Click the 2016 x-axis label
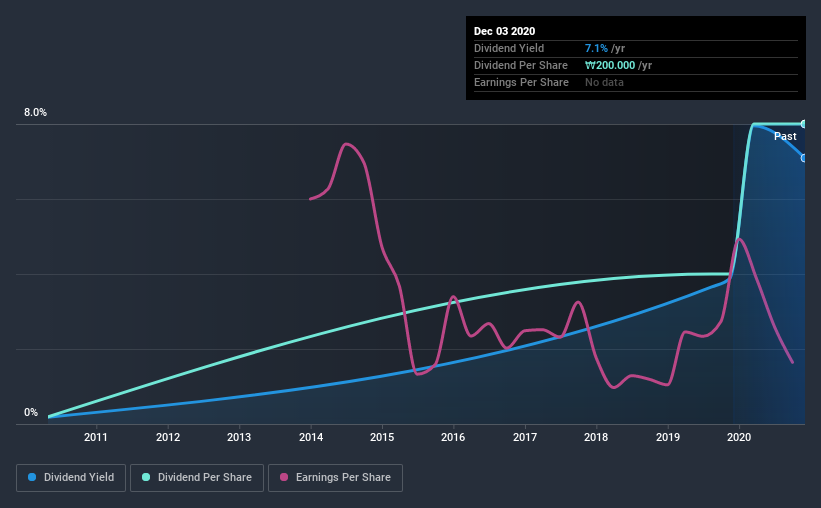The image size is (821, 508). (x=453, y=437)
